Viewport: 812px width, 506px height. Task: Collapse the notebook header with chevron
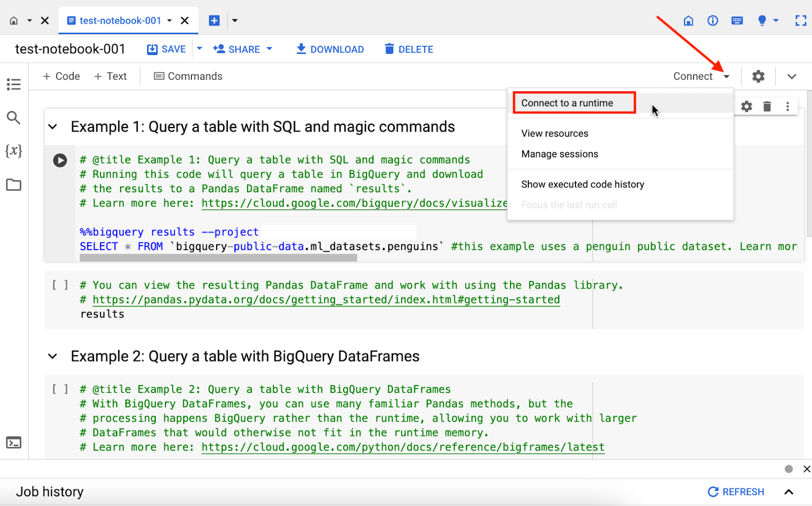(x=792, y=77)
